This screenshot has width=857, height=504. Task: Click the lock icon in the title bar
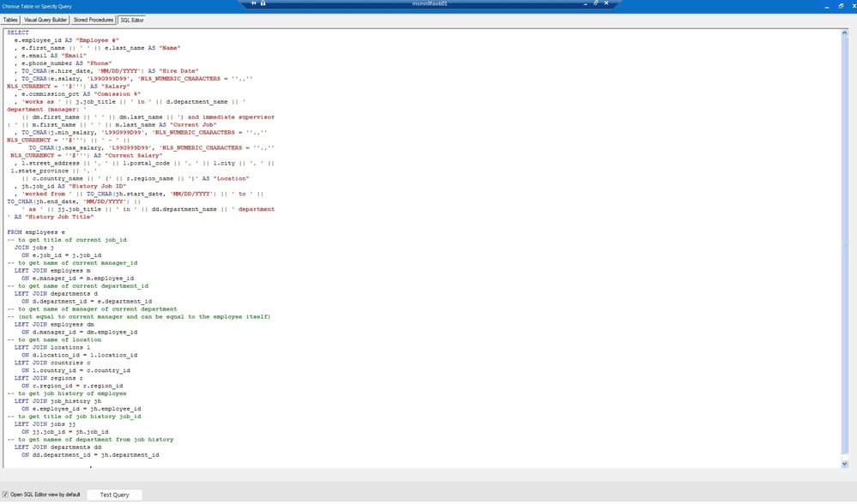pos(263,3)
